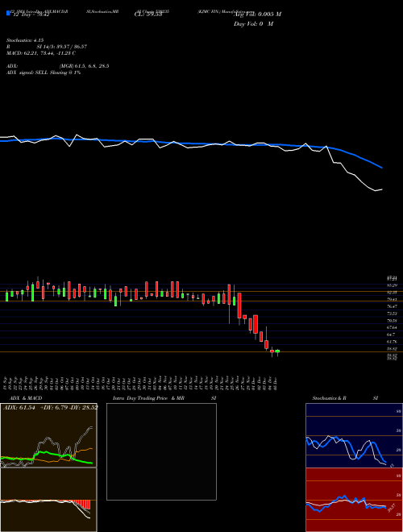
Task: Click the red RSI chart panel
Action: pos(354,500)
